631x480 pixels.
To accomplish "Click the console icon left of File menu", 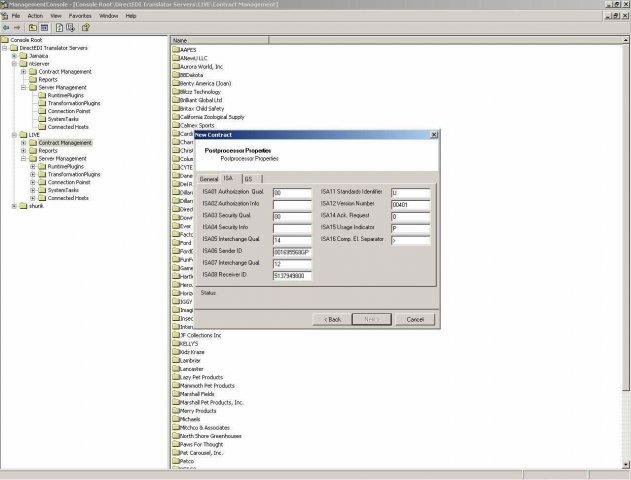I will 4,16.
